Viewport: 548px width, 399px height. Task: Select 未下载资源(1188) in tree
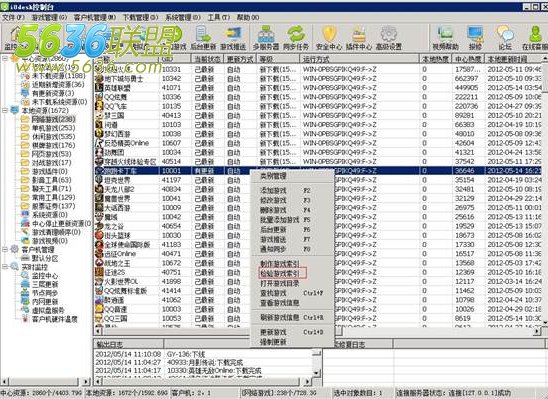[x=58, y=76]
